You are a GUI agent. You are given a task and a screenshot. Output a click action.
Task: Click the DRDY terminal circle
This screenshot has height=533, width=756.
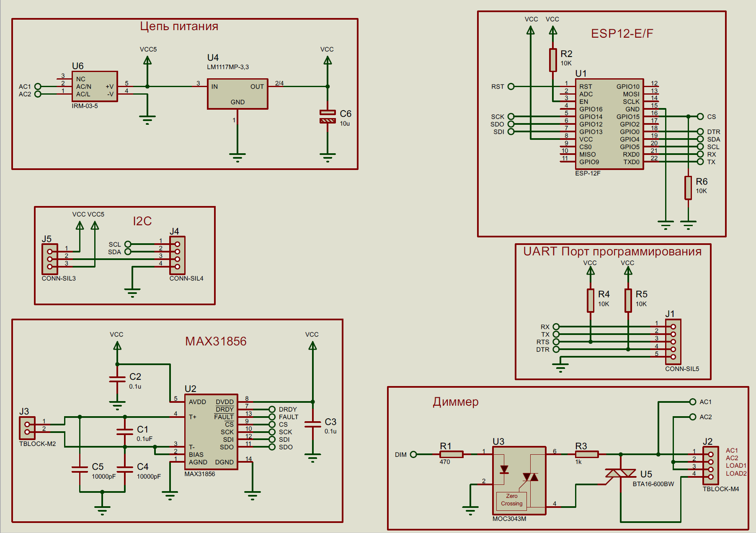(x=272, y=409)
